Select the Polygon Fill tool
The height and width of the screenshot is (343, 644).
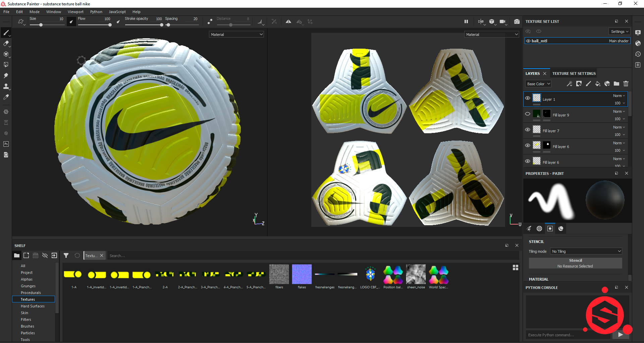(6, 65)
